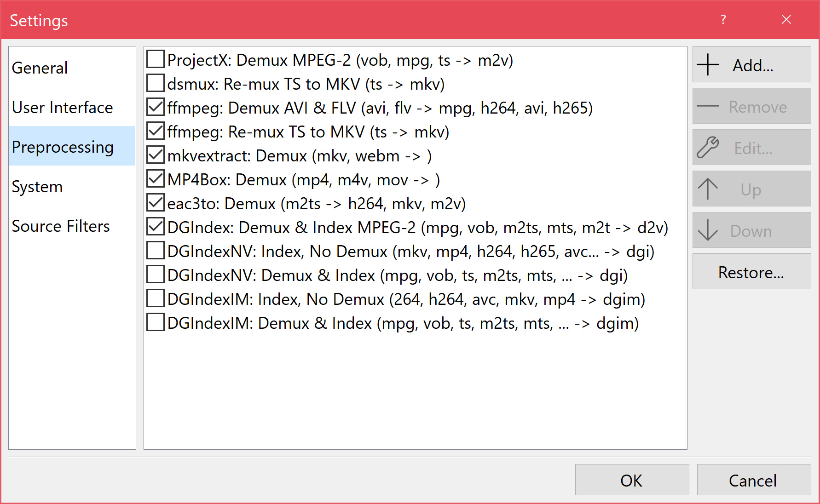Open the help question mark in title bar
This screenshot has width=820, height=504.
coord(723,19)
